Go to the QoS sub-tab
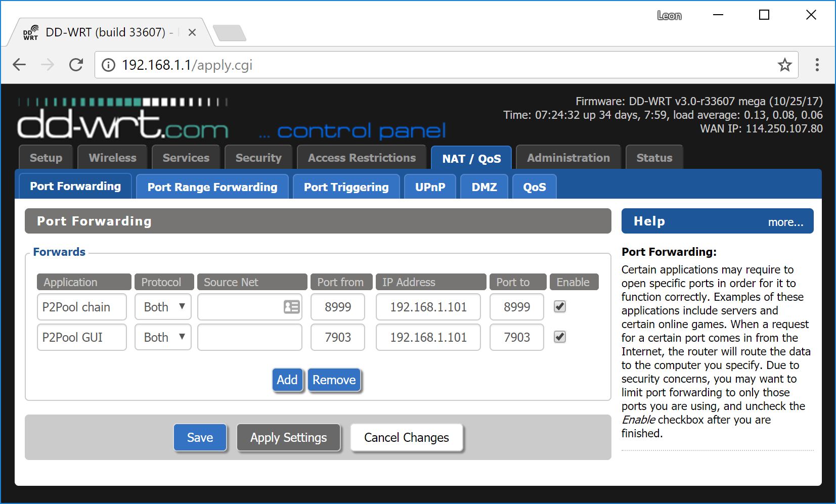The width and height of the screenshot is (836, 504). [534, 187]
